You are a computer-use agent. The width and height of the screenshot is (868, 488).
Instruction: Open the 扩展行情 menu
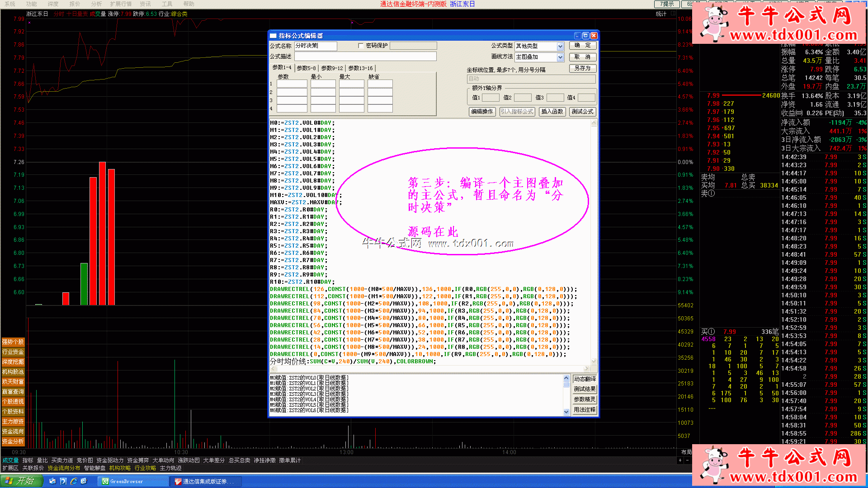[x=121, y=4]
